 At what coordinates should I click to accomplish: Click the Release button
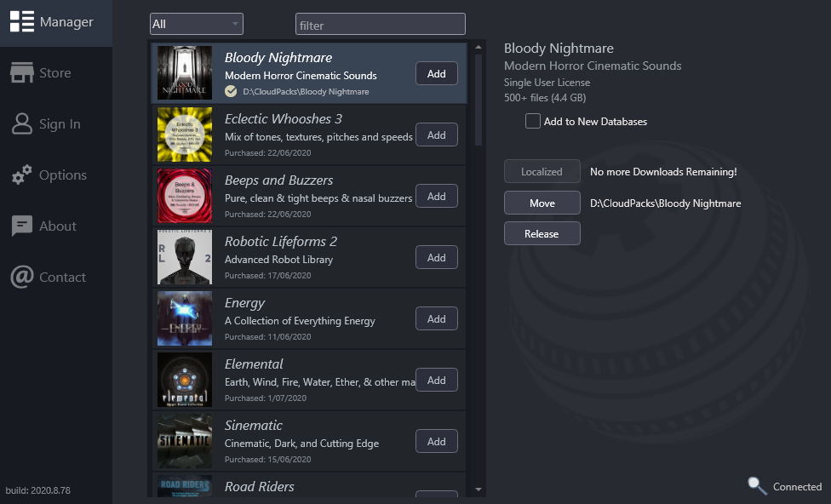point(542,234)
